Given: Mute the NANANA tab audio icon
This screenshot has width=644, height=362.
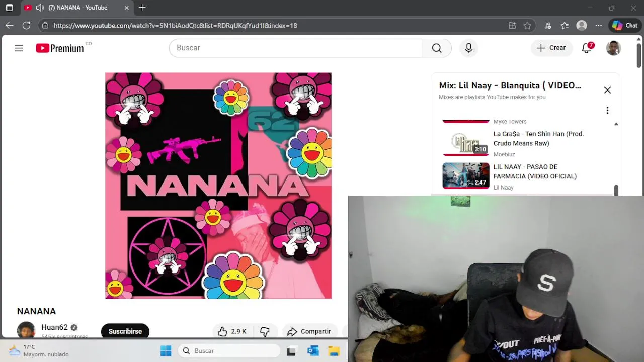Looking at the screenshot, I should pos(40,8).
